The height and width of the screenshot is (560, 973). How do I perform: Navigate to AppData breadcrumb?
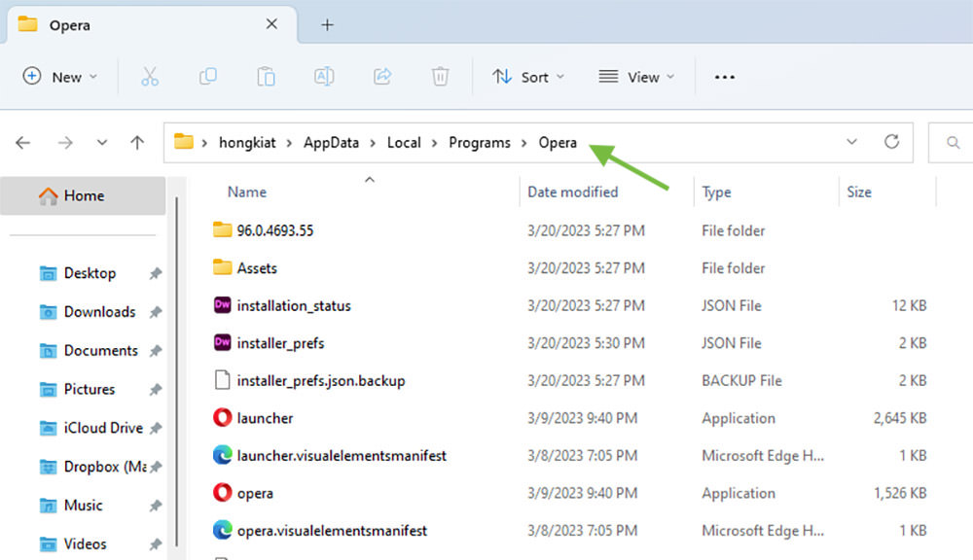click(331, 143)
